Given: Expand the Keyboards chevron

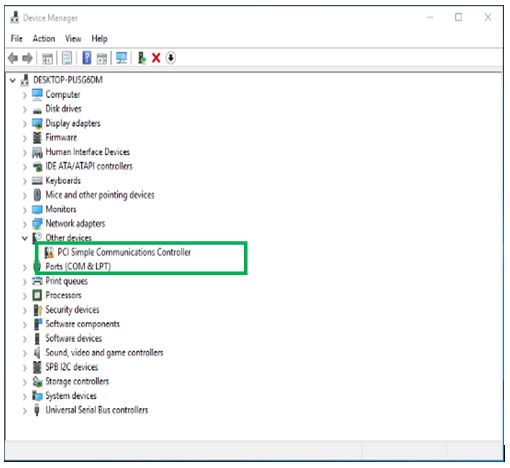Looking at the screenshot, I should [25, 181].
